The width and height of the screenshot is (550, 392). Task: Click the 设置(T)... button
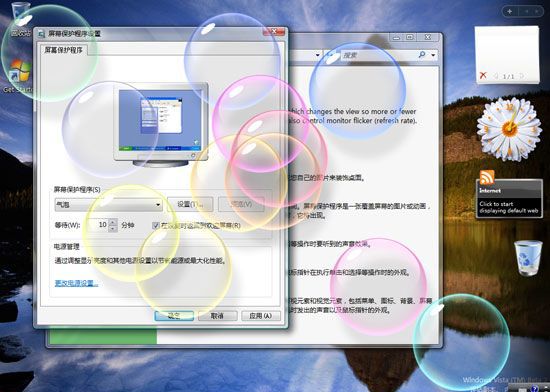point(190,204)
